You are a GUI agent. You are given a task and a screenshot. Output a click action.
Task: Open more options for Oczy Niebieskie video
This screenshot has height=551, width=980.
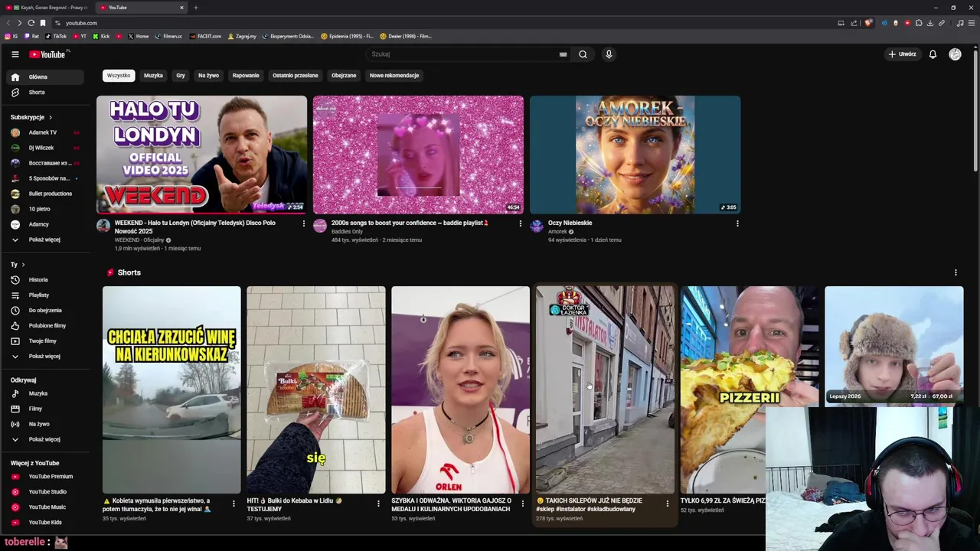737,223
